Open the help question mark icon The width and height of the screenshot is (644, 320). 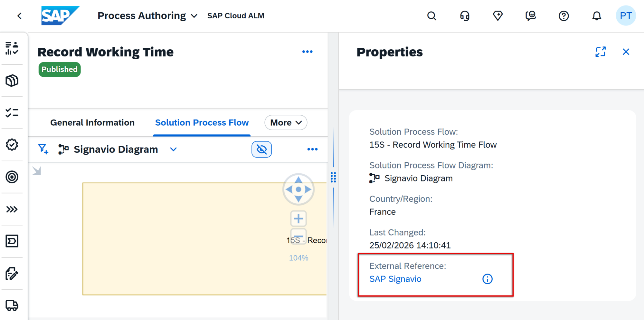click(x=563, y=16)
